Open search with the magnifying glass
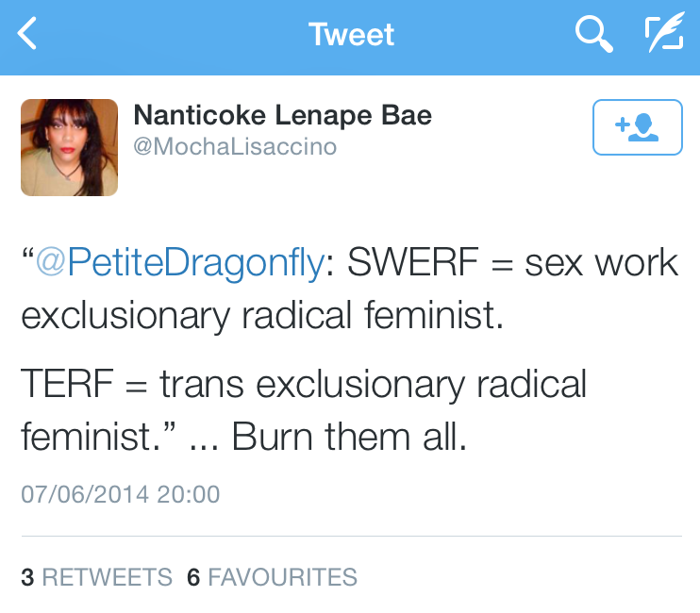Screen dimensions: 700x613 point(593,36)
